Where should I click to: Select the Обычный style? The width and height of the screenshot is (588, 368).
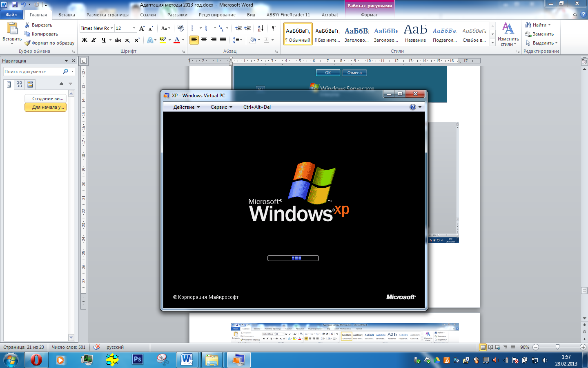[x=298, y=34]
